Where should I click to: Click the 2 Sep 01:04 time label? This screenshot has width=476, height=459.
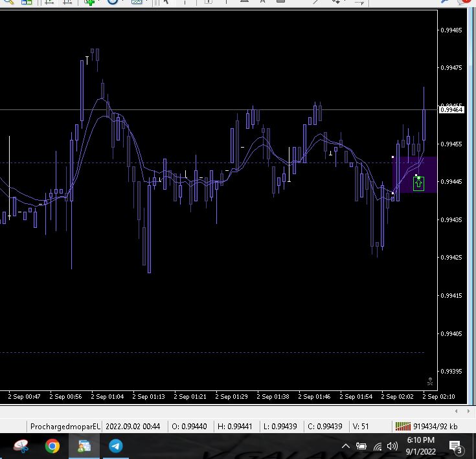(x=107, y=396)
